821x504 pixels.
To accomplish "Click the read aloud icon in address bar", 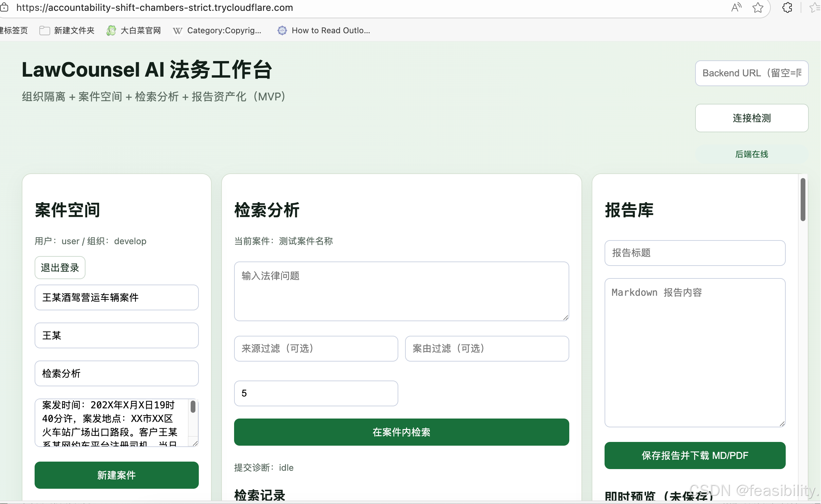I will click(736, 7).
